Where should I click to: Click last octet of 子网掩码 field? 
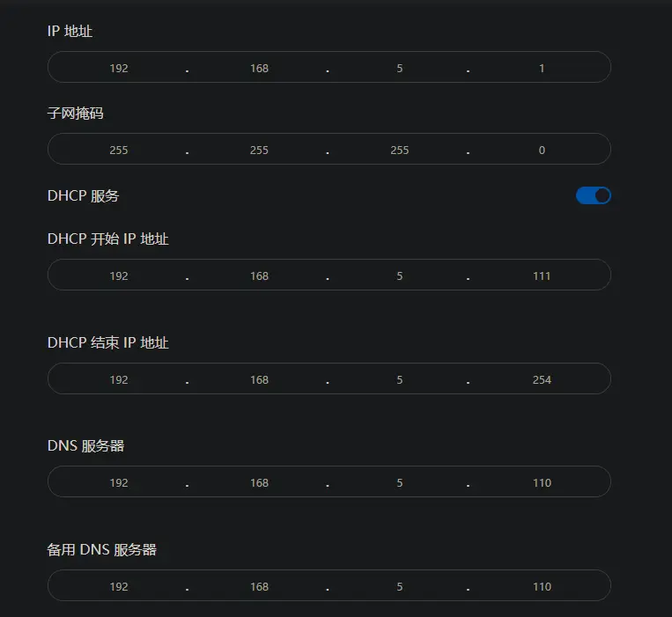pos(542,150)
